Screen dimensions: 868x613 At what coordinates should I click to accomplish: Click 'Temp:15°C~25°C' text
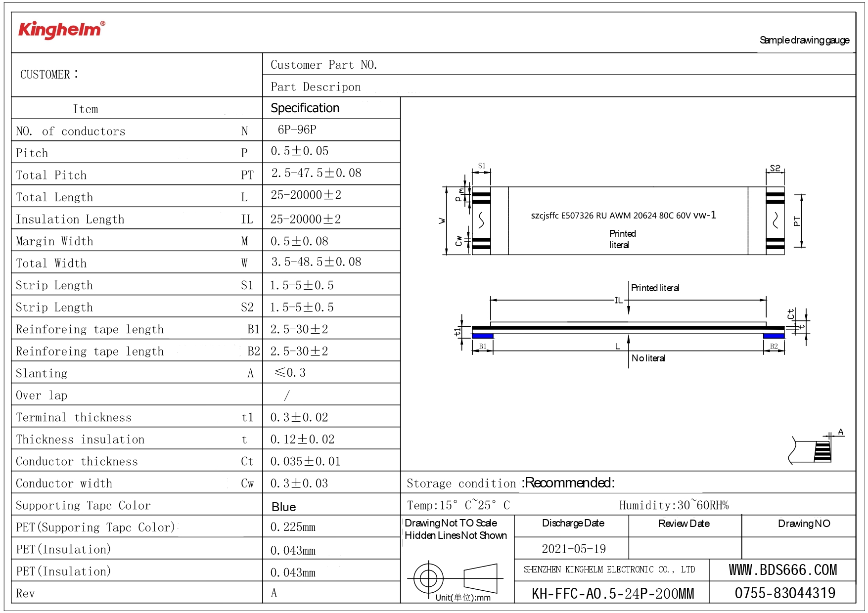458,505
